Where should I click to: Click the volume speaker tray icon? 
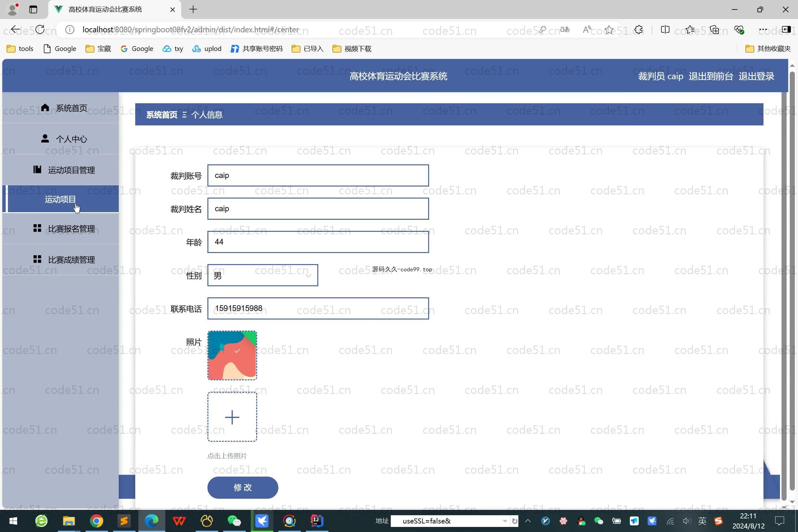point(687,521)
